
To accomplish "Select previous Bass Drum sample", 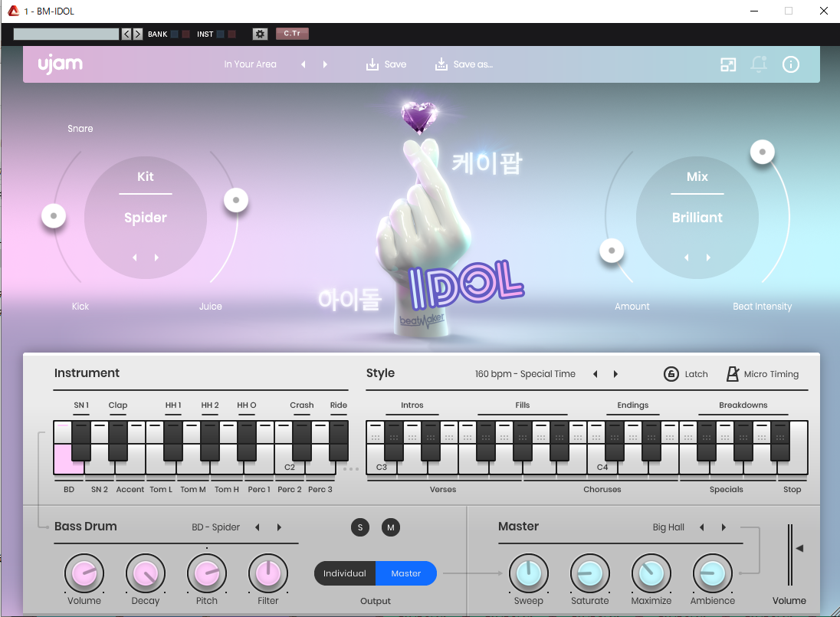I will (258, 527).
